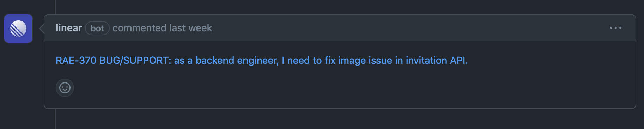
Task: Click the comment bubble pointer arrow
Action: tap(42, 28)
